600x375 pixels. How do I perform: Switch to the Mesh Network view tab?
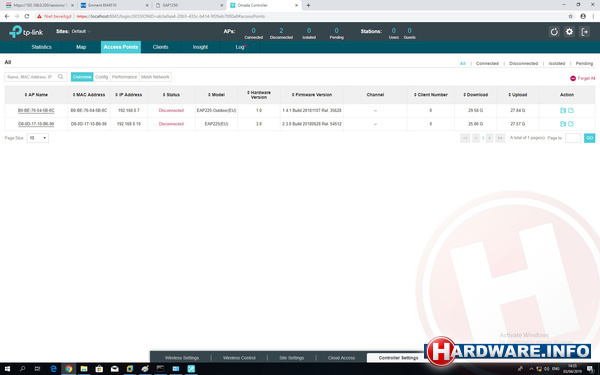pos(155,77)
